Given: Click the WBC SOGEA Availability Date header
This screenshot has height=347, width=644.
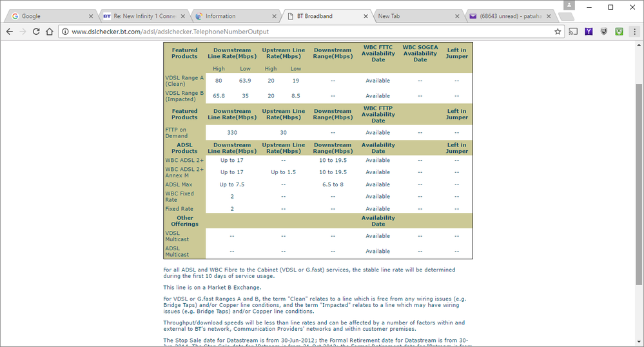Looking at the screenshot, I should tap(420, 54).
